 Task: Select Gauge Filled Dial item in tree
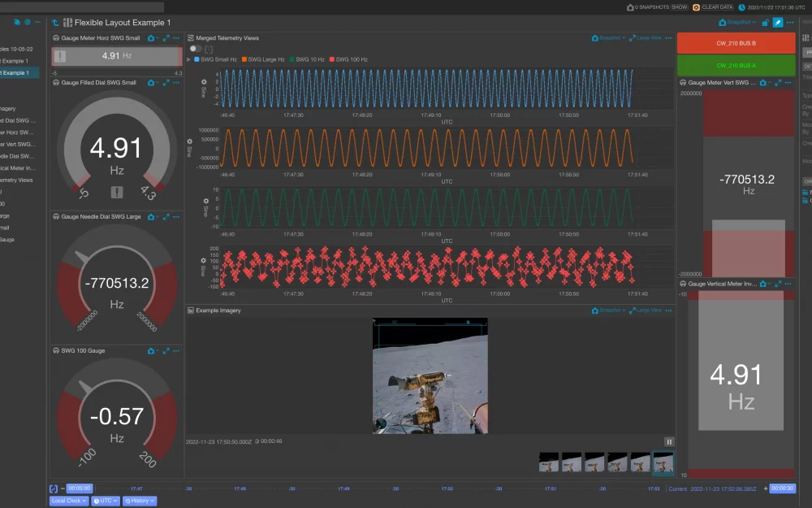[18, 120]
